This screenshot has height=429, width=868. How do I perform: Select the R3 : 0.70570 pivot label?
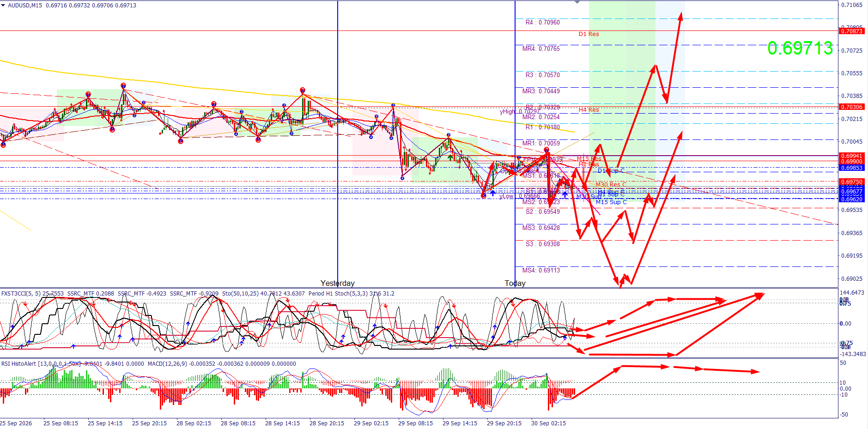click(x=543, y=75)
